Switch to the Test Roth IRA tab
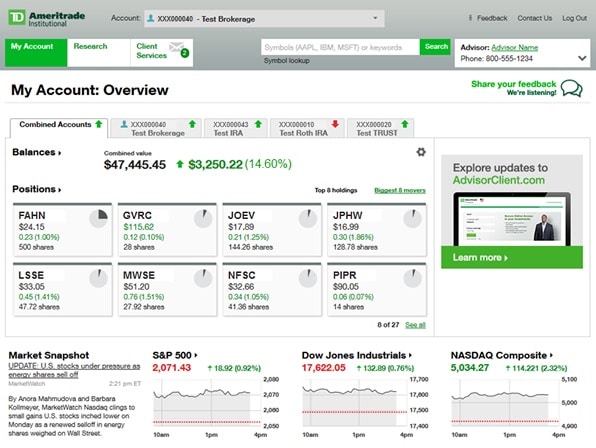Screen dimensions: 596x448 pyautogui.click(x=307, y=128)
